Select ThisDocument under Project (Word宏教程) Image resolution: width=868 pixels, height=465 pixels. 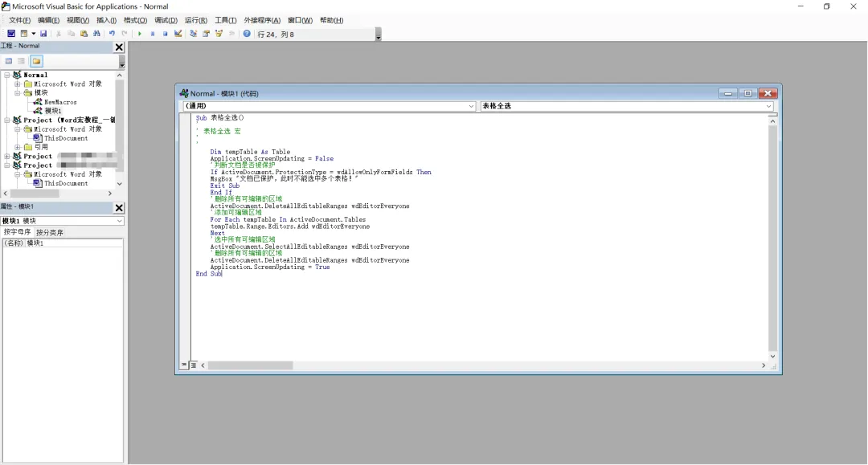coord(66,138)
